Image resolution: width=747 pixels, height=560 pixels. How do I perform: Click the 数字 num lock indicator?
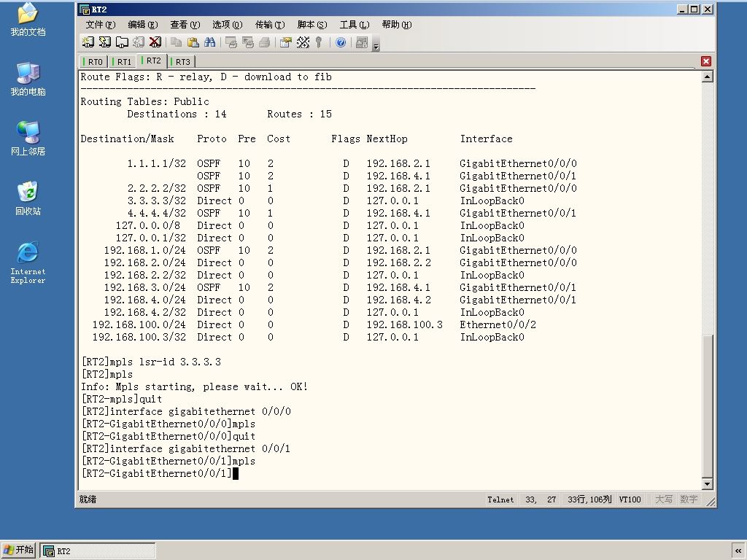pos(689,499)
